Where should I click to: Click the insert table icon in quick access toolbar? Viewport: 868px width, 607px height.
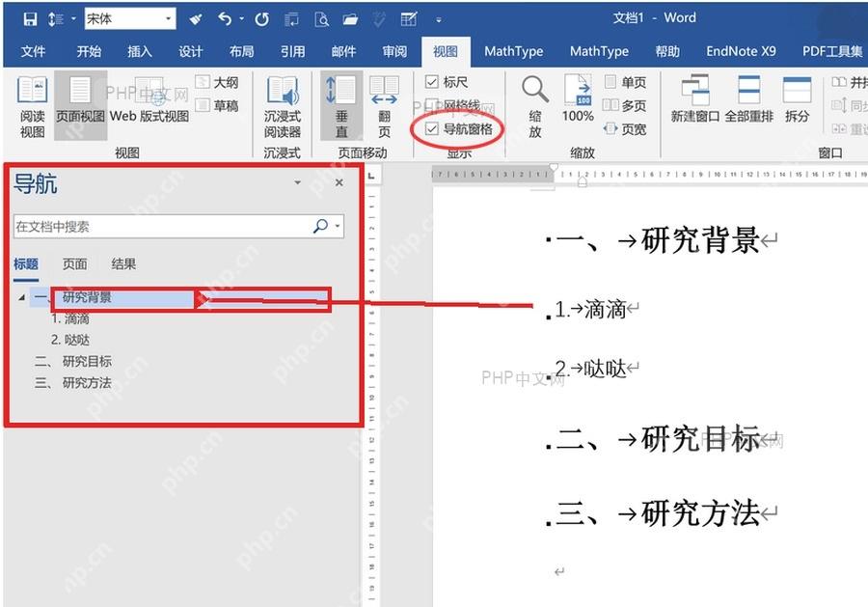409,20
